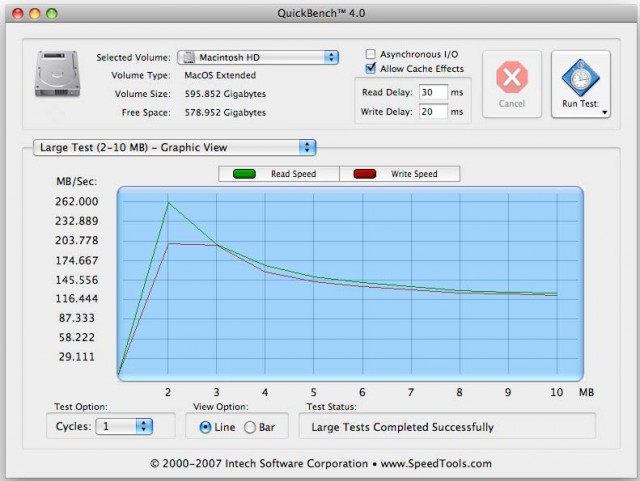Click the Write Delay input field
Screen dimensions: 640x481
click(x=433, y=111)
